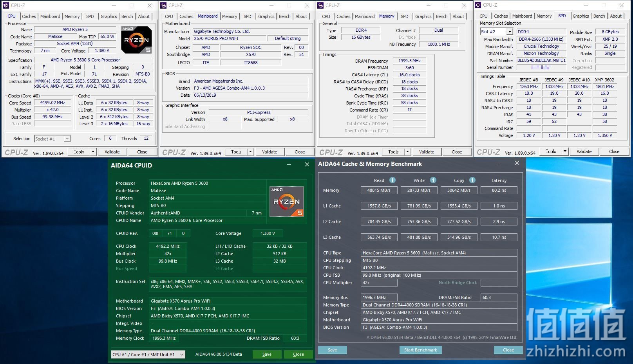Screen dimensions: 633x364
Task: Click the Part Number field in CPU-Z SPD
Action: (x=541, y=61)
